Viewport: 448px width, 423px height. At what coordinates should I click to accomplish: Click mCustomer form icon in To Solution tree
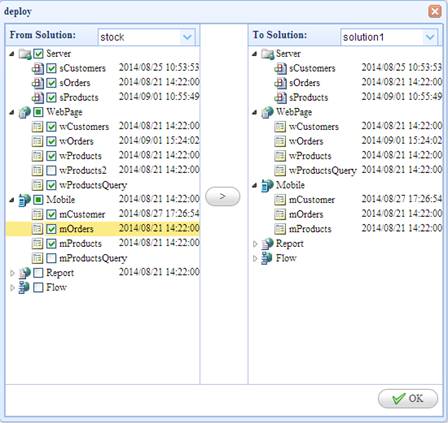click(280, 200)
